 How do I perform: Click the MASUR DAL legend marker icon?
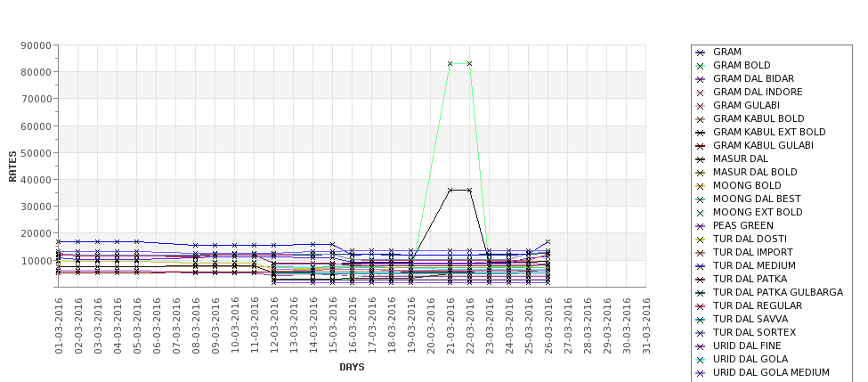700,159
